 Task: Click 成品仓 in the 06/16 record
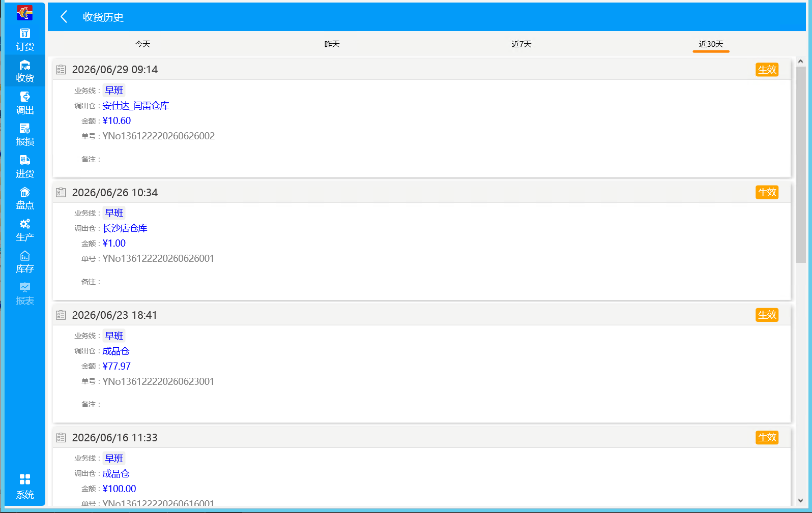coord(116,473)
